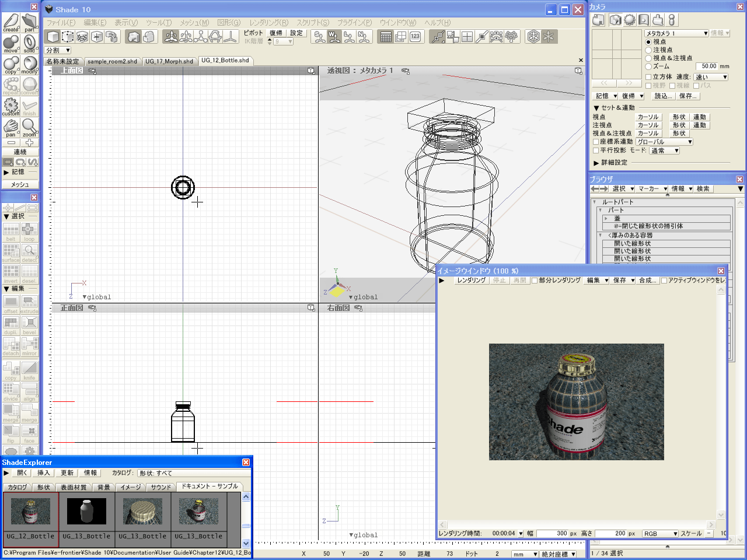Click the loop selection tool

coord(29,232)
